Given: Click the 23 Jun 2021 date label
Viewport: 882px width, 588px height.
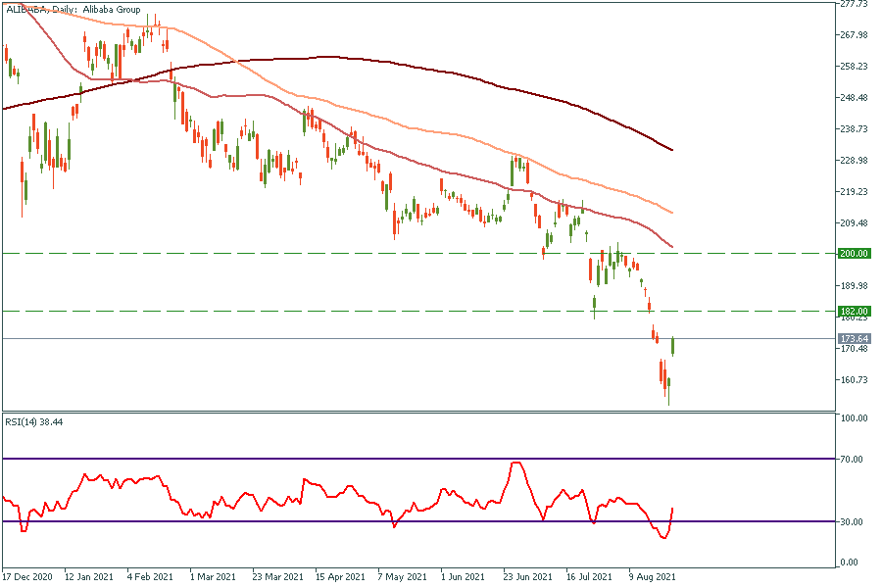Looking at the screenshot, I should 526,577.
